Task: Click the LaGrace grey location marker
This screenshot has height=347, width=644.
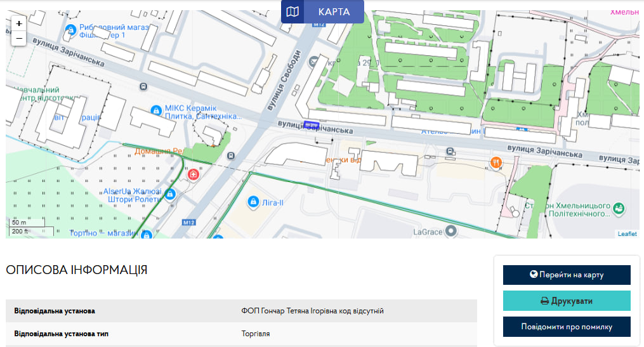Action: pos(451,231)
